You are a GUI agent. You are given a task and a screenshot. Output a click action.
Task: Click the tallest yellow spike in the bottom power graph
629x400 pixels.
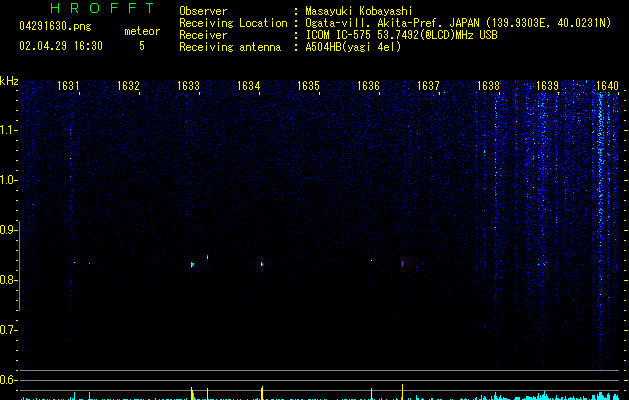click(x=402, y=392)
